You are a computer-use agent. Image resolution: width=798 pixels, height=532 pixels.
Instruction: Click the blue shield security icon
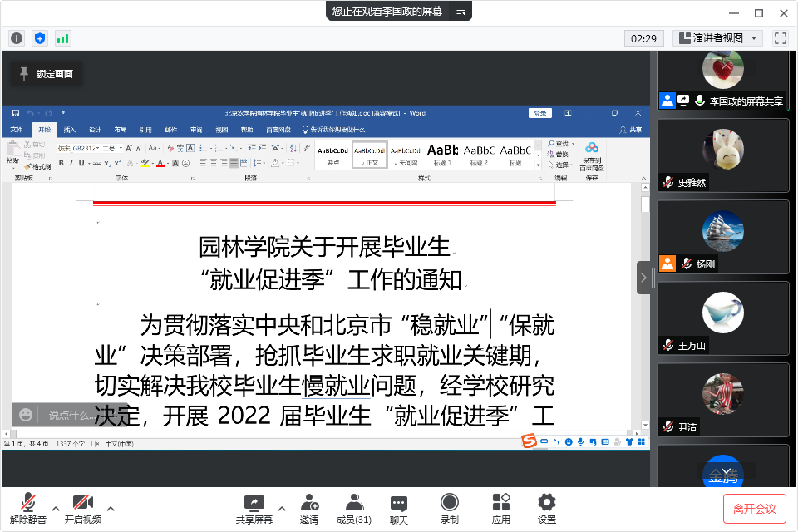(x=40, y=38)
